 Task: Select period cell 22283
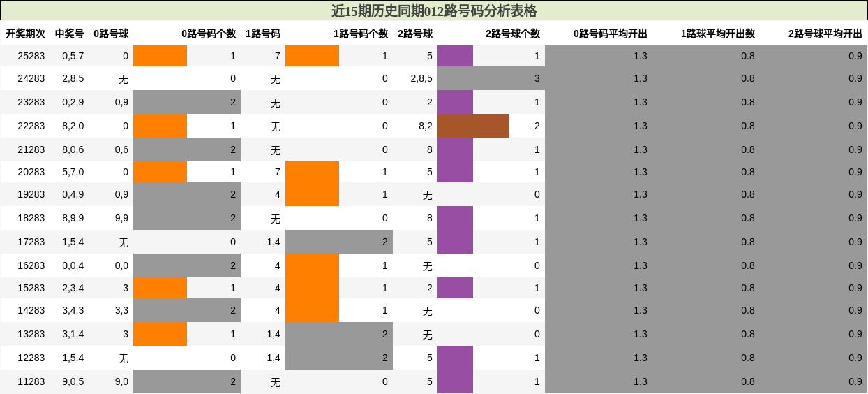tap(31, 126)
